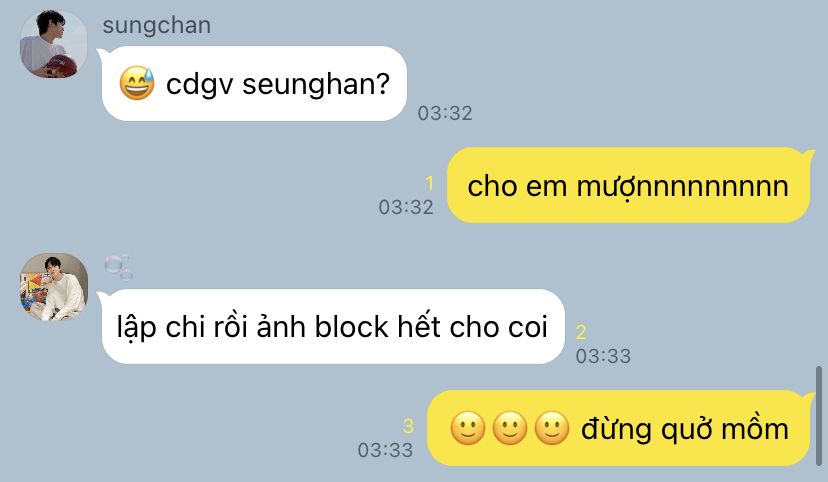Click 03:33 timestamp beside the last yellow bubble
Viewport: 828px width, 482px height.
pyautogui.click(x=385, y=450)
